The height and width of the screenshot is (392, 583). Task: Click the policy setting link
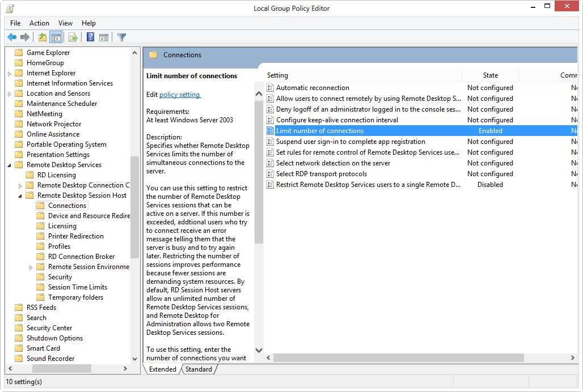point(180,95)
